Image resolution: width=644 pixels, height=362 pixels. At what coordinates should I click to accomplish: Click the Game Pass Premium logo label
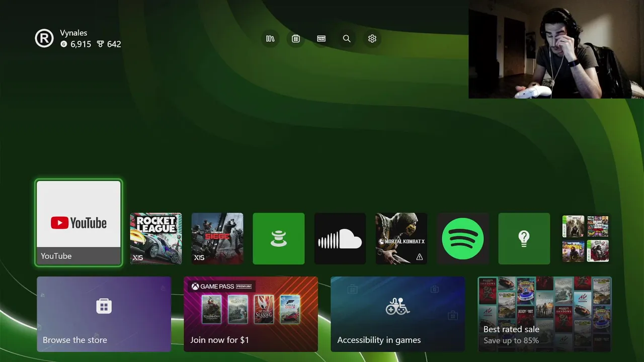[221, 286]
